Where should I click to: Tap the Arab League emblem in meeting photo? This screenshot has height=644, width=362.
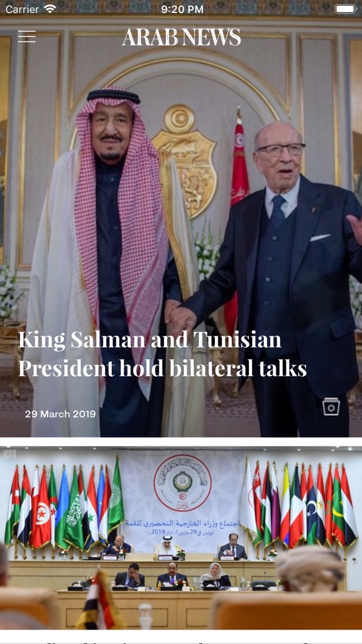pyautogui.click(x=183, y=482)
